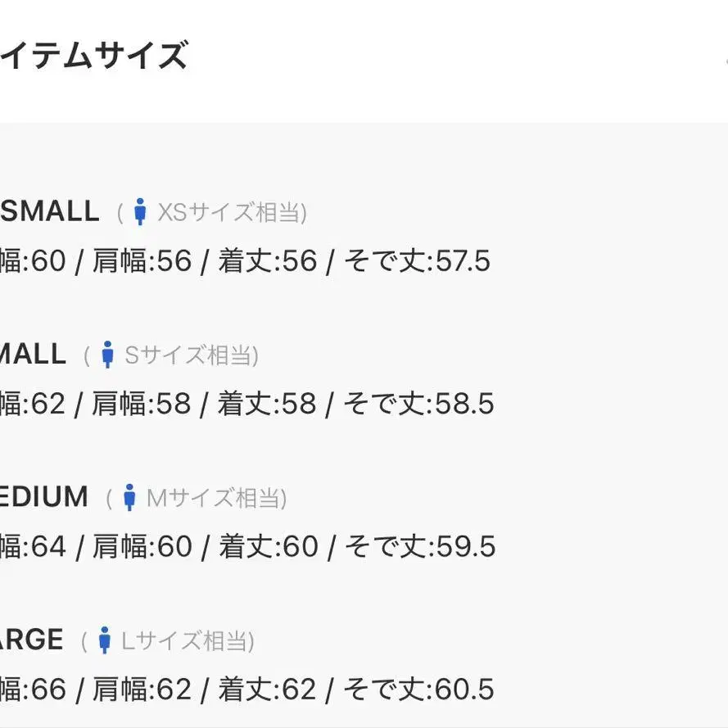Click the 肩幅:60 measurement
Viewport: 728px width, 728px height.
tap(142, 546)
